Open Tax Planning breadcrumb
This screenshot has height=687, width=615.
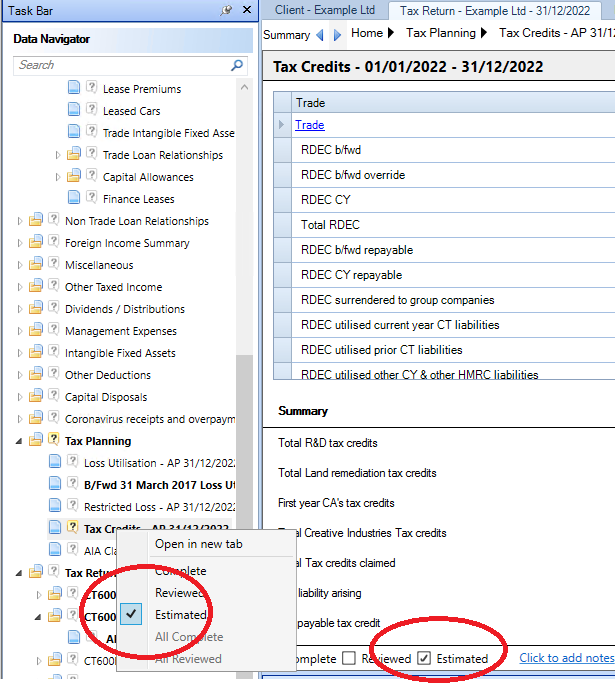tap(441, 33)
